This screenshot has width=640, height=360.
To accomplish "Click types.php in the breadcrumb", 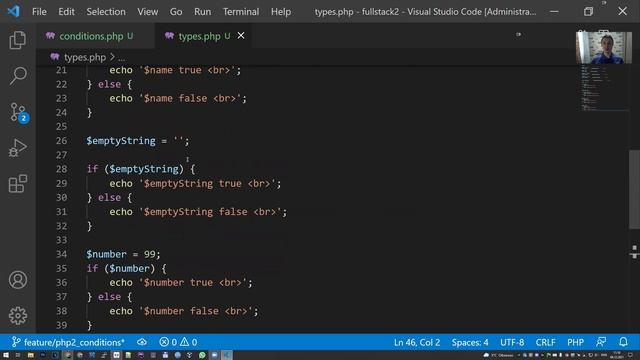I will 85,57.
